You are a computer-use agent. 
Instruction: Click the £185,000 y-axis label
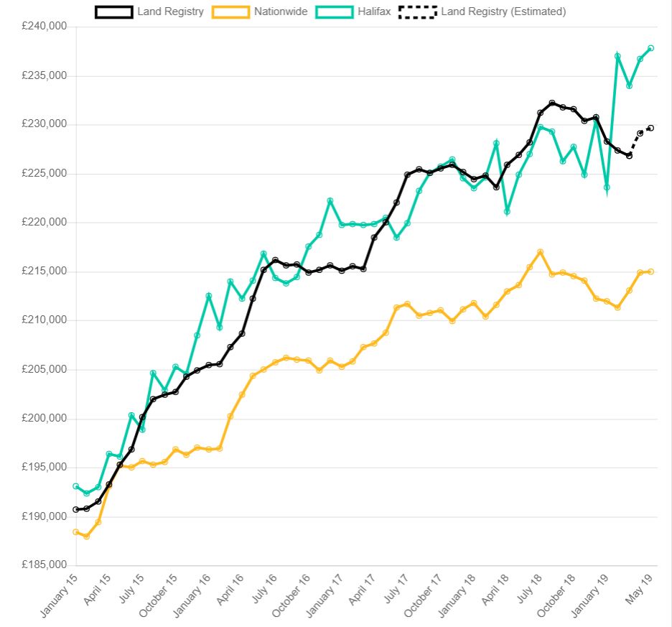[x=45, y=566]
